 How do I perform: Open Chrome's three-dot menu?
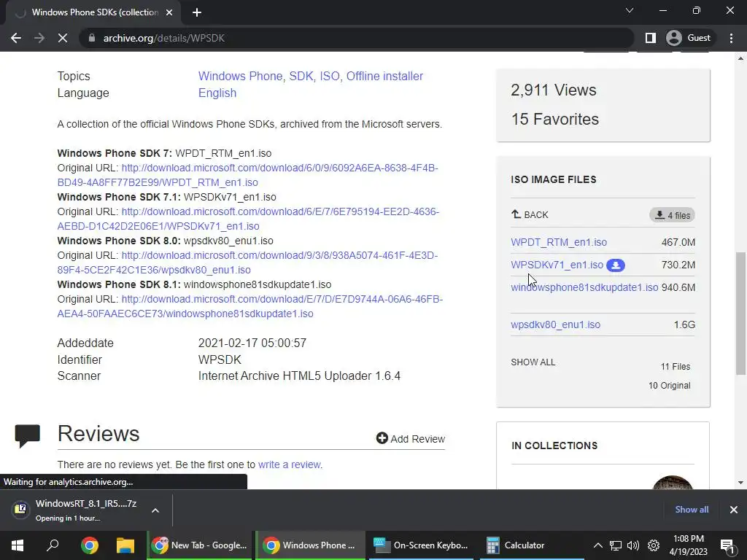coord(731,38)
